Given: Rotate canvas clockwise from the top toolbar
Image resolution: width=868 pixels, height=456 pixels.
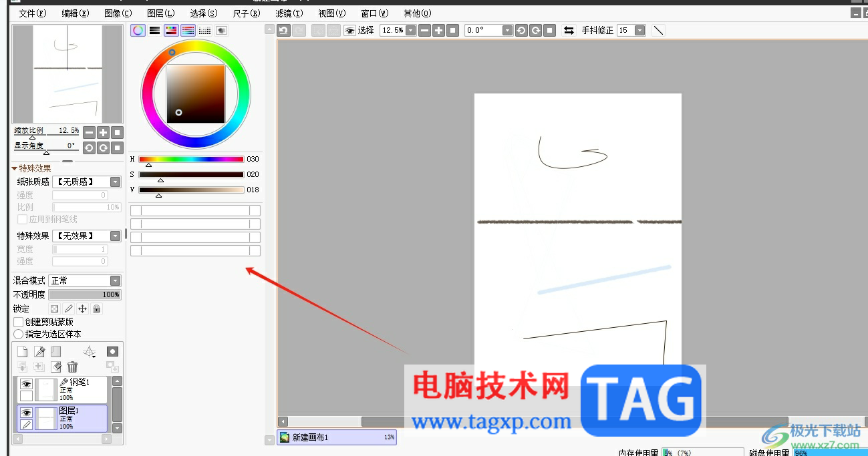Looking at the screenshot, I should click(535, 30).
